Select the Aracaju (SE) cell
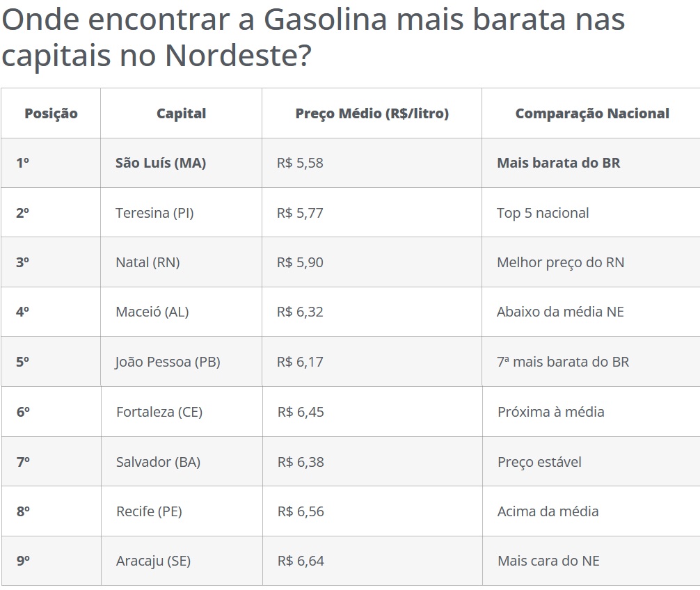Image resolution: width=700 pixels, height=590 pixels. click(x=153, y=561)
